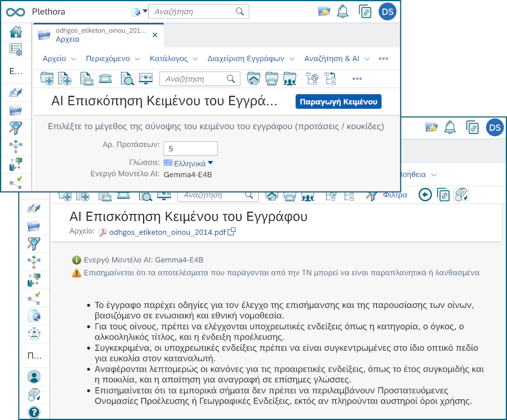
Task: Click document search magnifier toolbar icon
Action: pyautogui.click(x=127, y=78)
